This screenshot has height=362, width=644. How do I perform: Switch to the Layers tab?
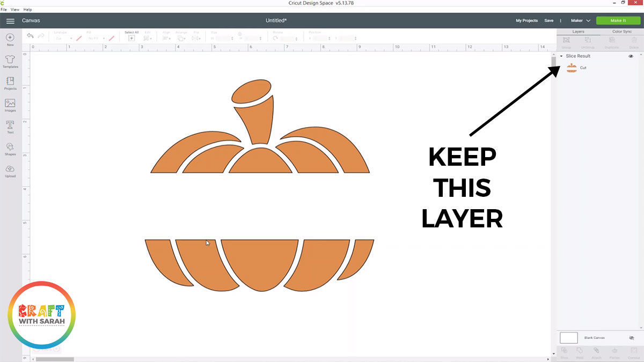tap(578, 32)
